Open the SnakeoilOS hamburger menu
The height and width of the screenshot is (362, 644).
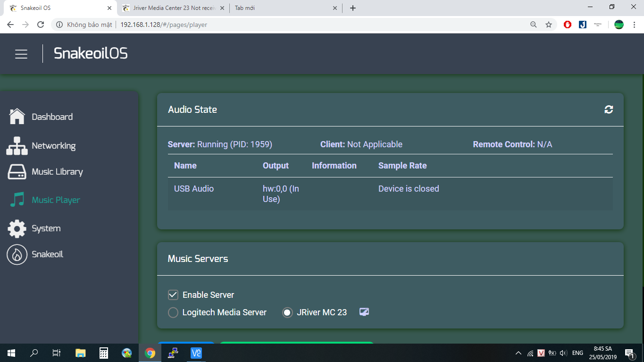(x=21, y=54)
